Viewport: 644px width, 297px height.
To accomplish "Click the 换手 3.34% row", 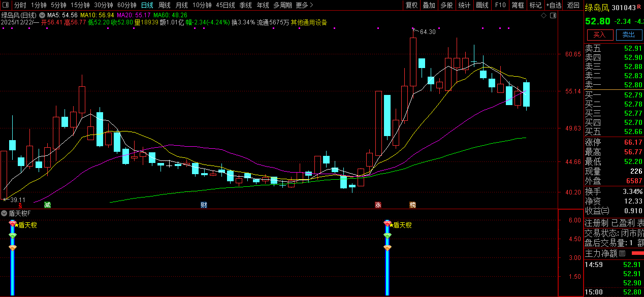I will pyautogui.click(x=614, y=191).
